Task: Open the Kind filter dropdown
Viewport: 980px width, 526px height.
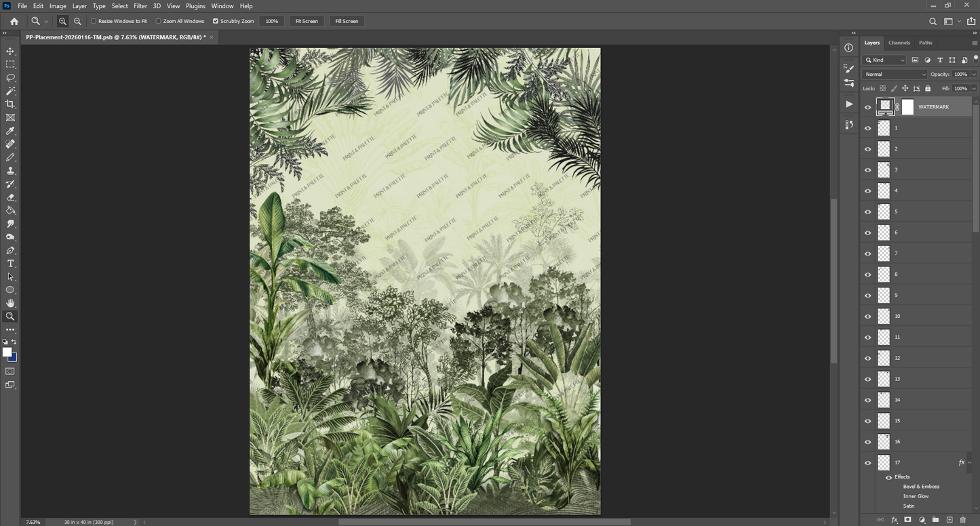Action: [x=884, y=60]
